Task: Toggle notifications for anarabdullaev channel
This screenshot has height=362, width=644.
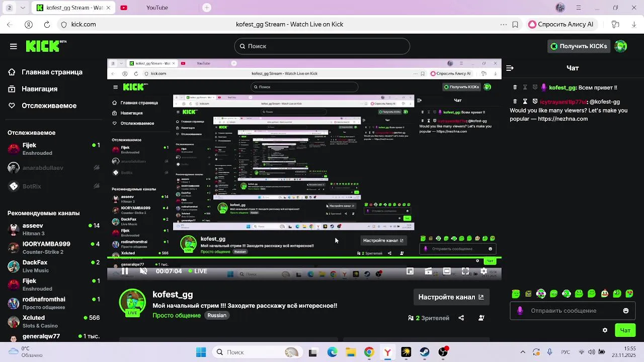Action: coord(97,167)
